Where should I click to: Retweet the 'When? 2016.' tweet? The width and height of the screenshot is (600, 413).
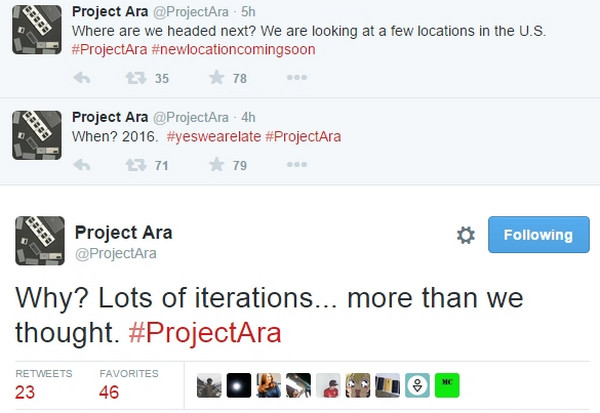click(x=132, y=165)
